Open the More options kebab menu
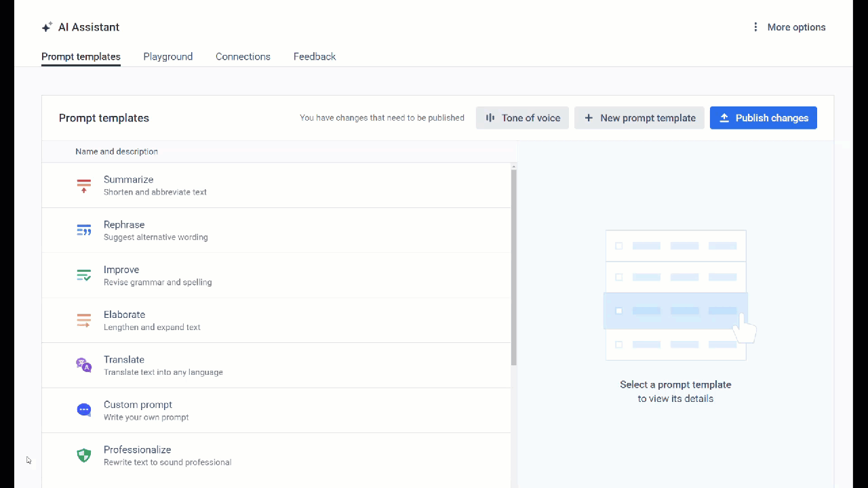 [755, 27]
